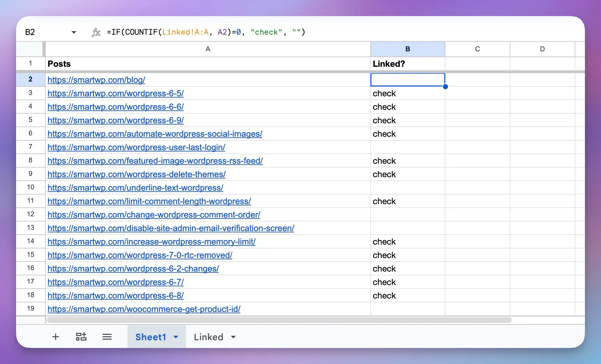Open the wordpress-delete-themes link
The height and width of the screenshot is (364, 601).
click(137, 174)
